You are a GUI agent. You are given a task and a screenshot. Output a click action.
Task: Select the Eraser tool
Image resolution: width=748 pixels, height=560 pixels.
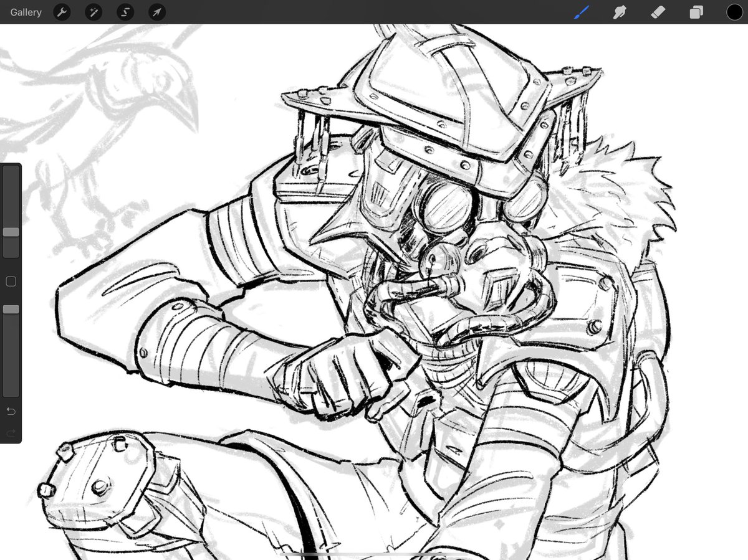pyautogui.click(x=658, y=12)
